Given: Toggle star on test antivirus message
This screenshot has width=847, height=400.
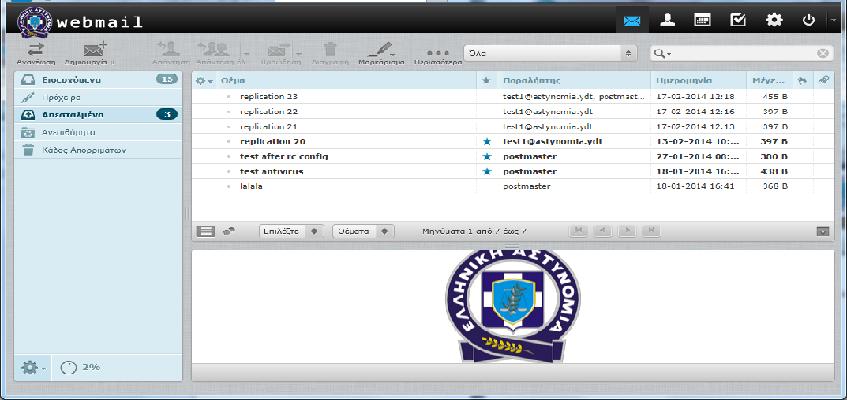Looking at the screenshot, I should click(x=487, y=171).
